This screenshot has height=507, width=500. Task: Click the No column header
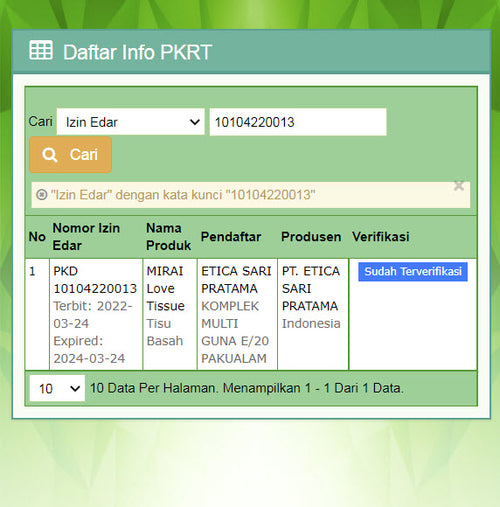37,237
